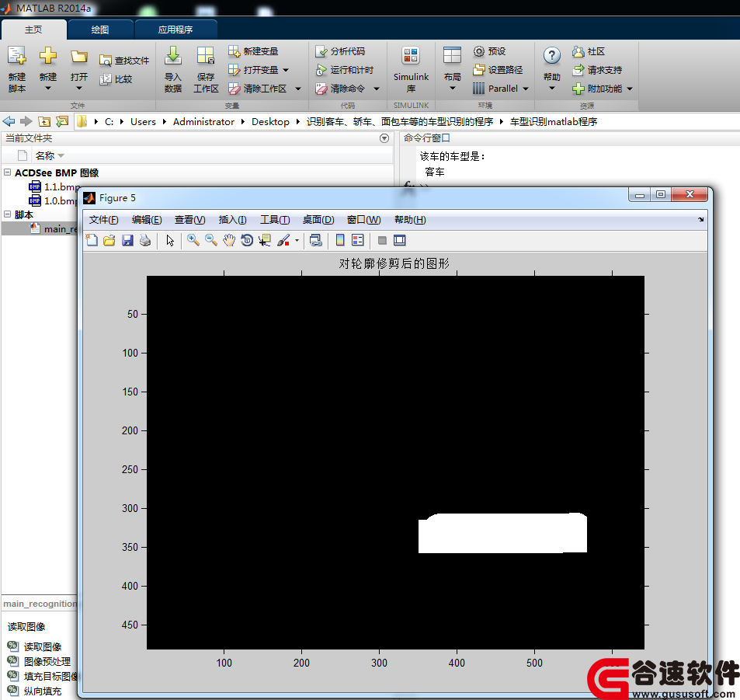The image size is (740, 700).
Task: Click the Hide Plot Tools icon
Action: pyautogui.click(x=382, y=240)
